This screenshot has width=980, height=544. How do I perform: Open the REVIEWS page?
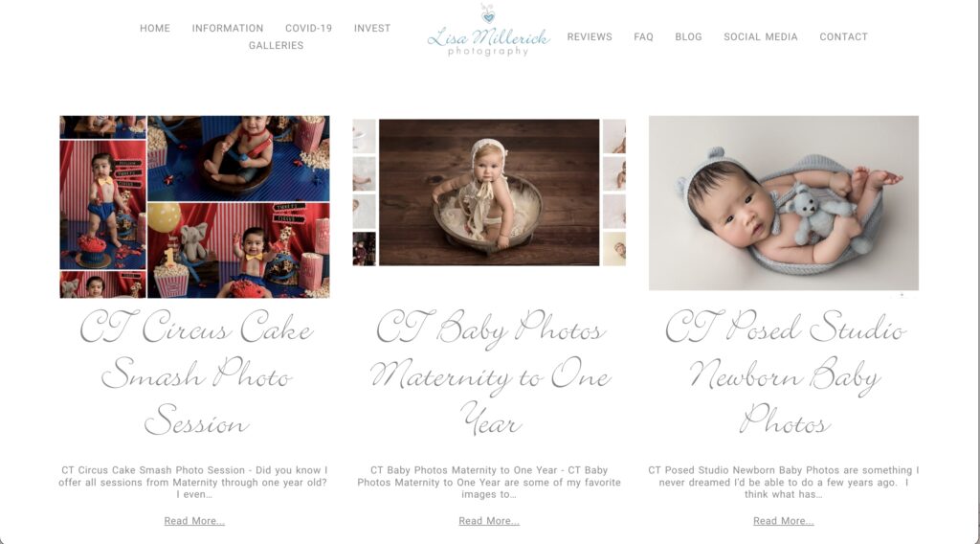(590, 37)
